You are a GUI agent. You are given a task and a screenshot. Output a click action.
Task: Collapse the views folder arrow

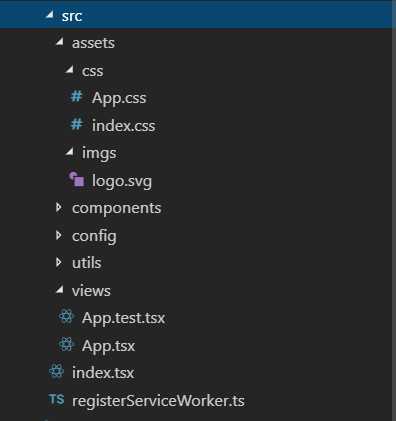pos(59,290)
